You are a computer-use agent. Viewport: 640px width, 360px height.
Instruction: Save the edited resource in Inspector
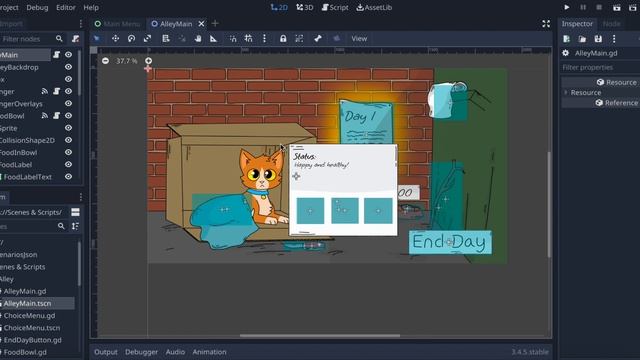tap(598, 39)
